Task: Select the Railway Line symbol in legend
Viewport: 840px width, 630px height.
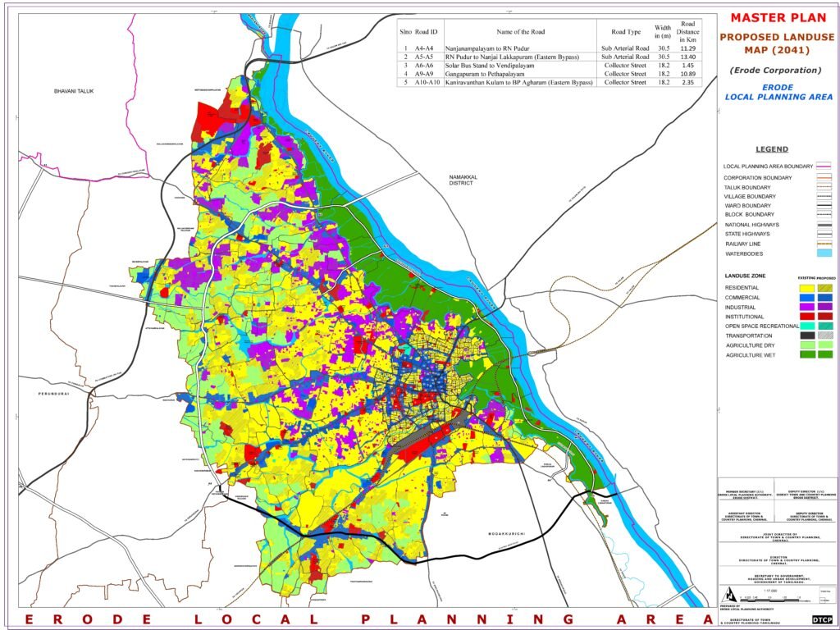Action: [x=822, y=243]
